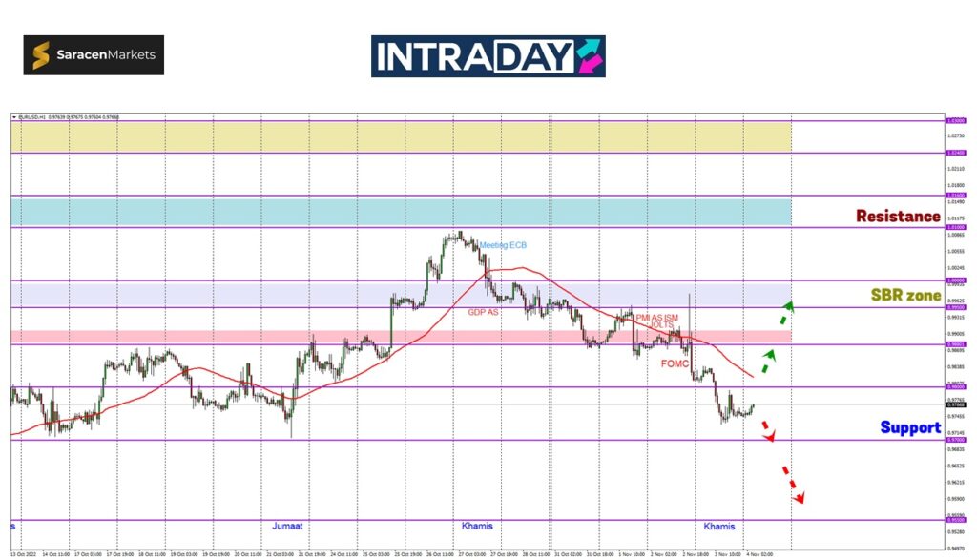Click the SBR zone text label
977x560 pixels.
tap(905, 296)
